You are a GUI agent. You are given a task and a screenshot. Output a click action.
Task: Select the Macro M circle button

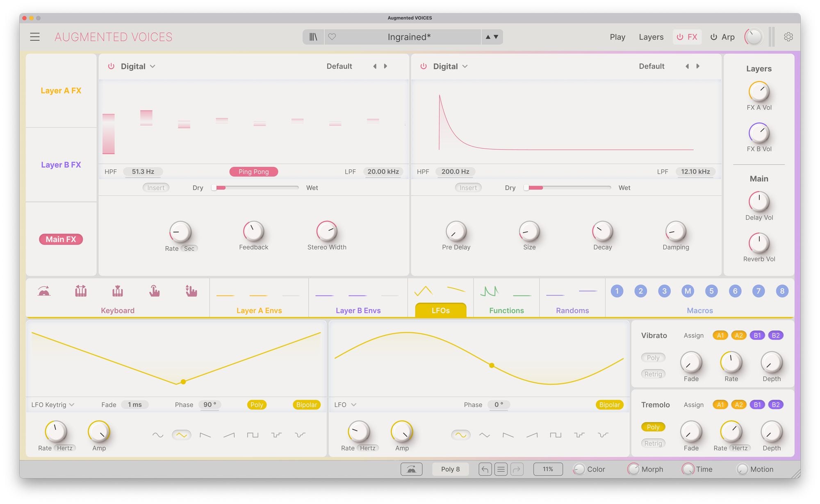coord(688,291)
